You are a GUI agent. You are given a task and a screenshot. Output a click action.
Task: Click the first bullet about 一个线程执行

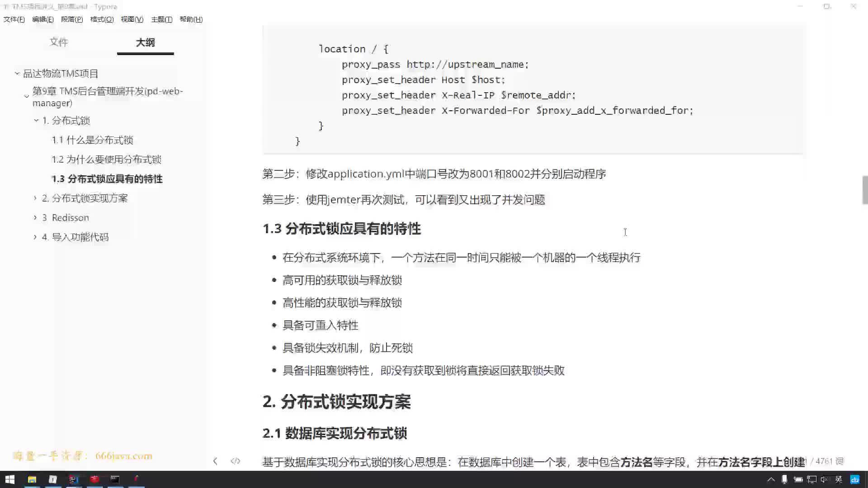(461, 258)
